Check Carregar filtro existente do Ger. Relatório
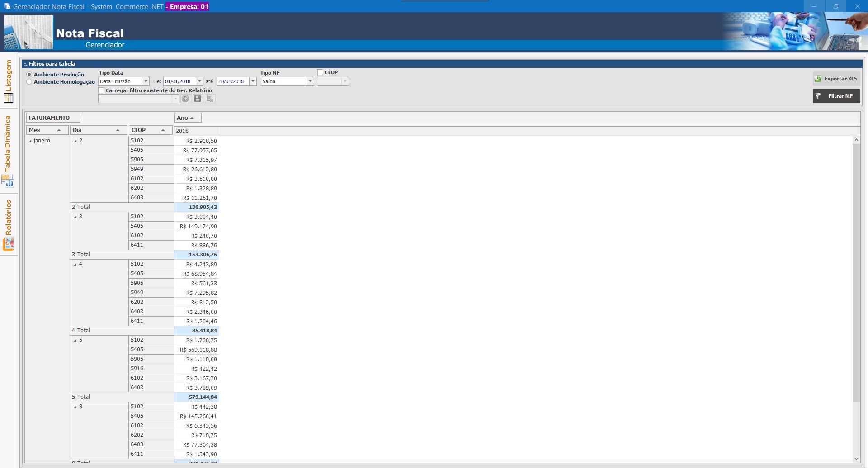This screenshot has width=868, height=468. (x=101, y=90)
